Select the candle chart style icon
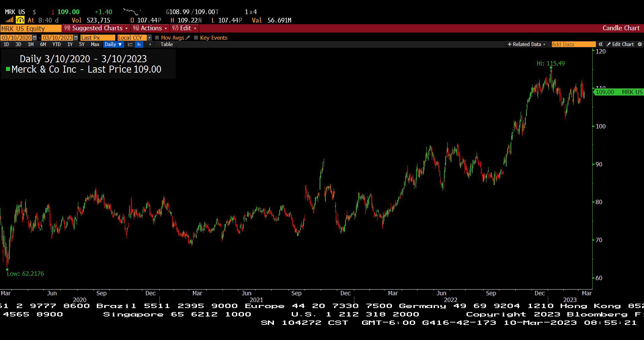 (139, 44)
